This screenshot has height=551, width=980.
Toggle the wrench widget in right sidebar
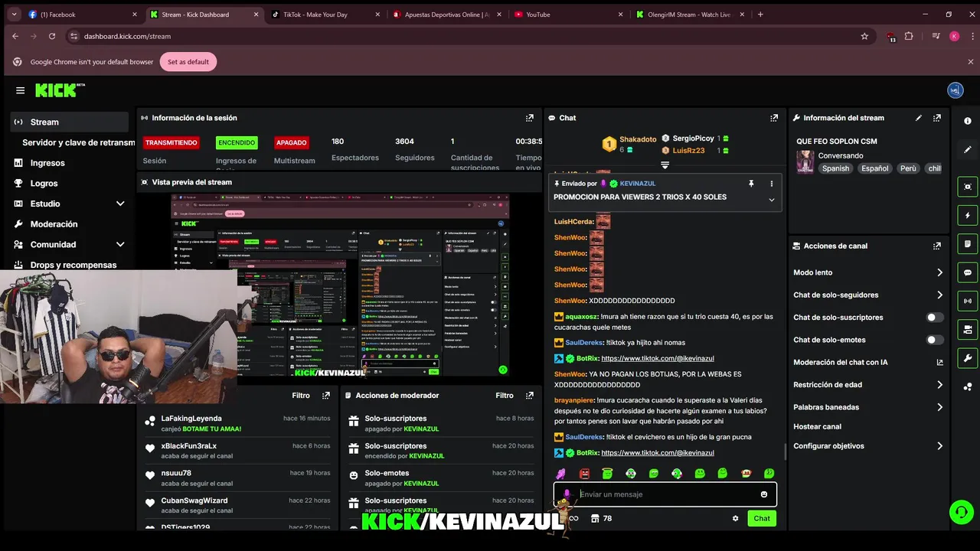968,358
